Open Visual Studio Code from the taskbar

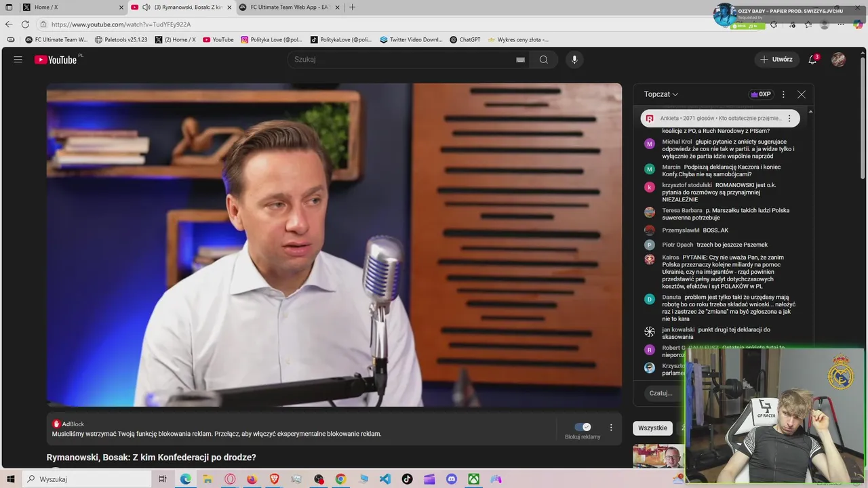click(x=385, y=479)
